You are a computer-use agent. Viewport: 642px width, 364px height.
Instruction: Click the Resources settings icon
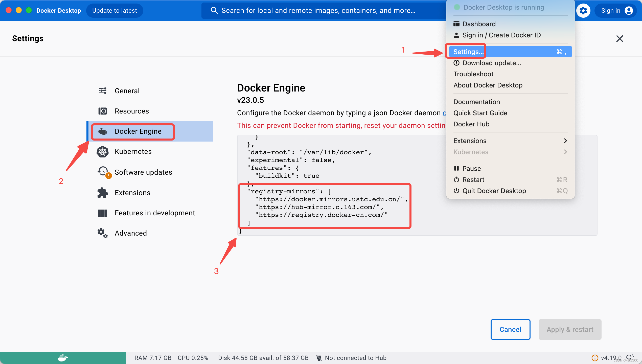(x=103, y=111)
